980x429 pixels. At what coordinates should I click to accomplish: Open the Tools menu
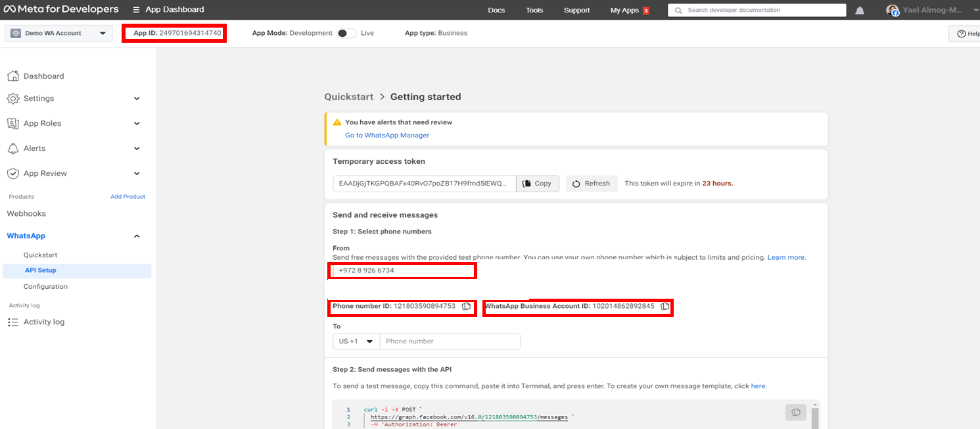534,11
